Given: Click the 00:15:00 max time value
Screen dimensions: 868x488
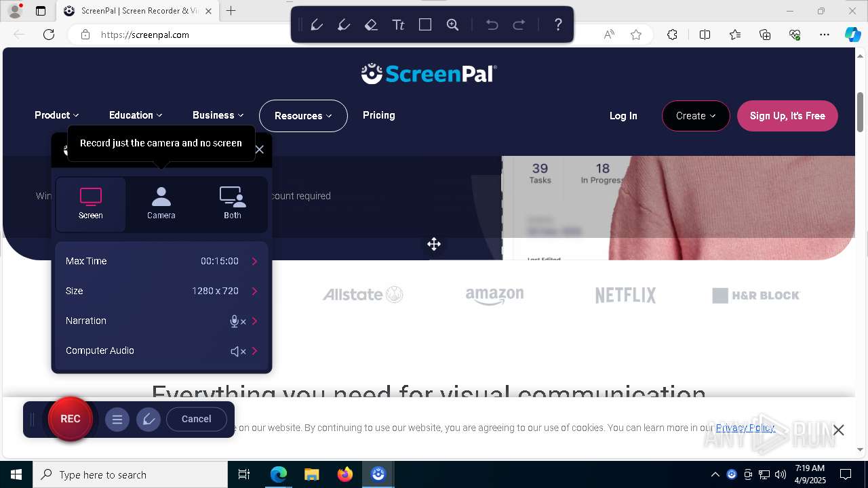Looking at the screenshot, I should tap(220, 261).
